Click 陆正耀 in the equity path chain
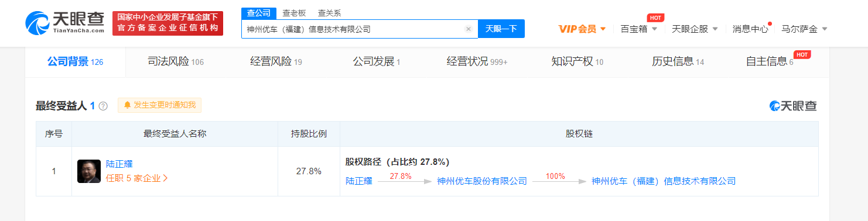 click(x=359, y=181)
